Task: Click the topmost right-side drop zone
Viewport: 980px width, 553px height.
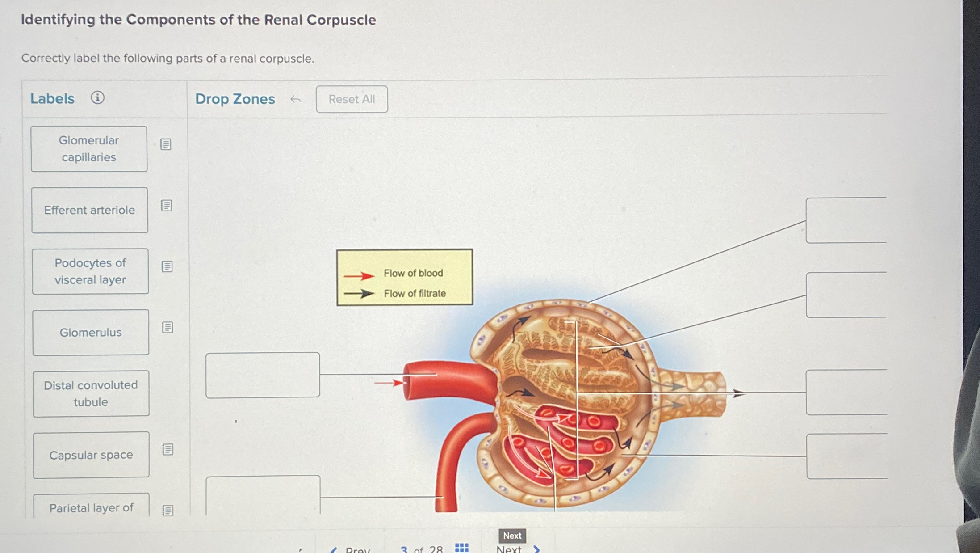Action: [x=846, y=220]
